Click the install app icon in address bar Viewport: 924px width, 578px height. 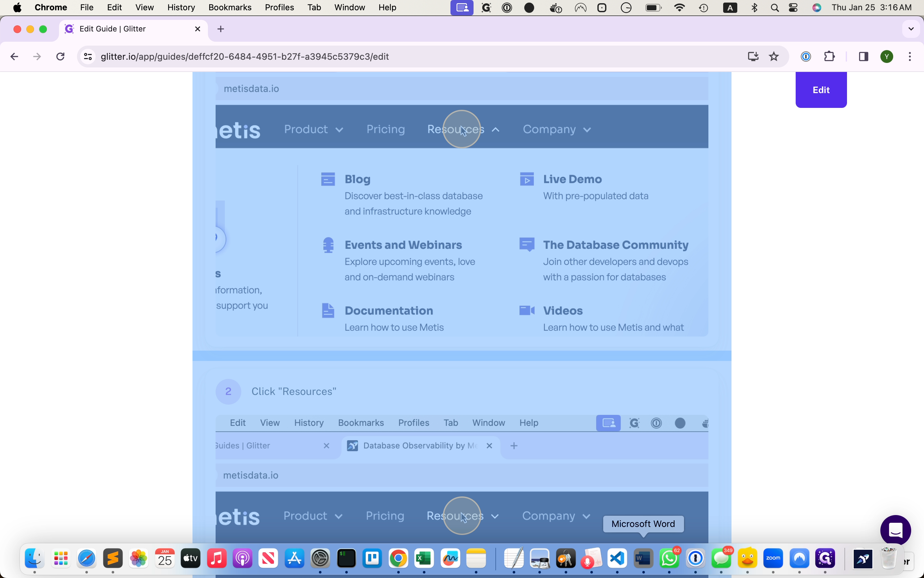(x=753, y=57)
